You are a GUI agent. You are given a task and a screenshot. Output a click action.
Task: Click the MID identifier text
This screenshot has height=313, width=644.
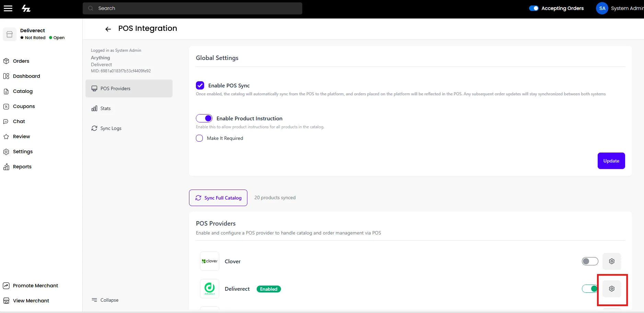(121, 71)
